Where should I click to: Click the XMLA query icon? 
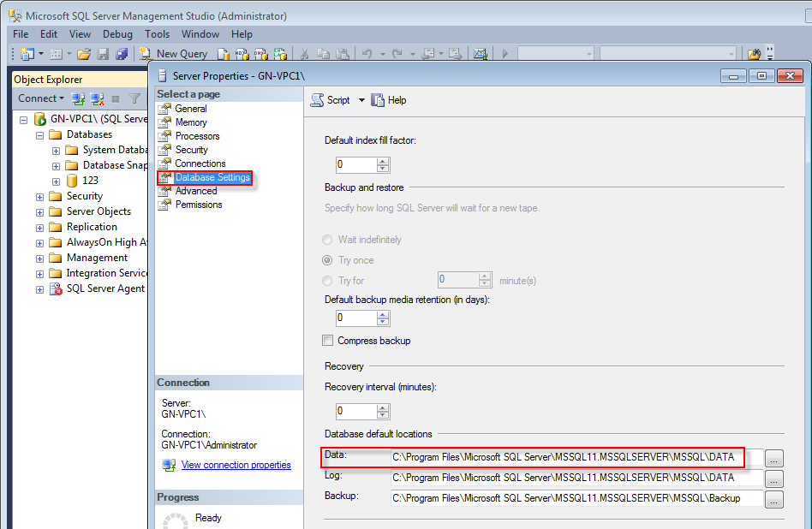(280, 54)
